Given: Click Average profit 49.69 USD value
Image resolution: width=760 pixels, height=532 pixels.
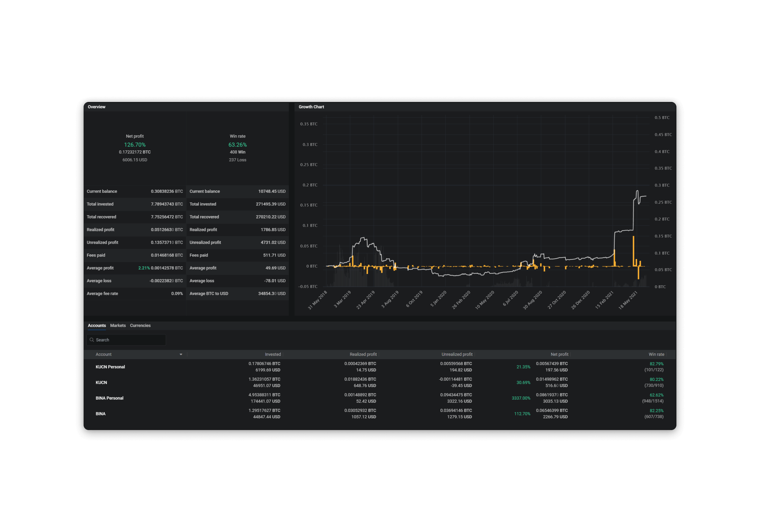Looking at the screenshot, I should point(275,268).
